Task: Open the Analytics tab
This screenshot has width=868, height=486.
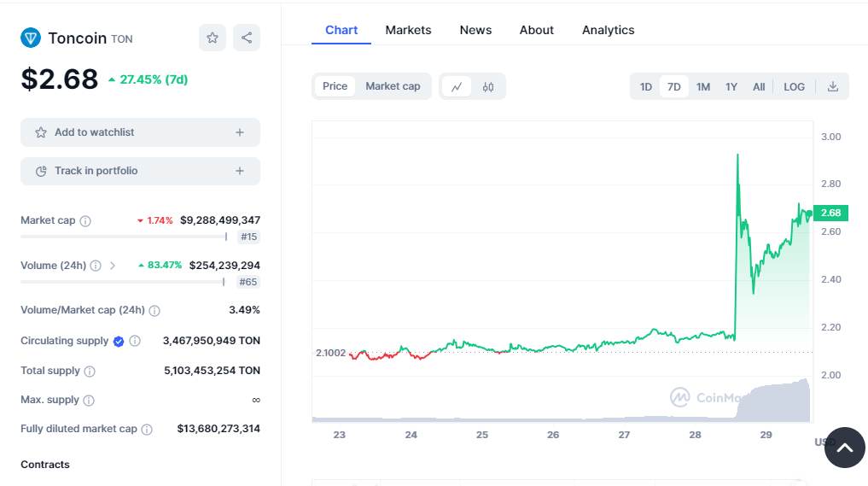Action: (608, 30)
